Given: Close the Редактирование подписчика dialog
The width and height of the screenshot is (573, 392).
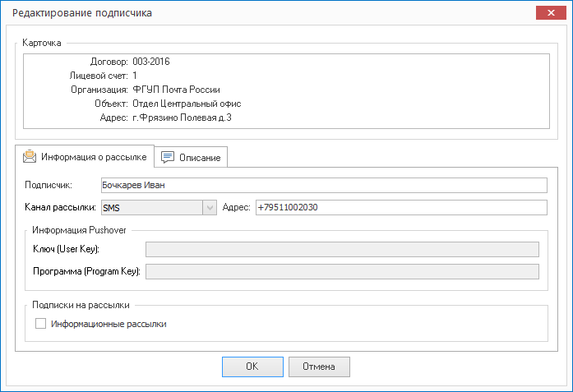Looking at the screenshot, I should coord(551,13).
